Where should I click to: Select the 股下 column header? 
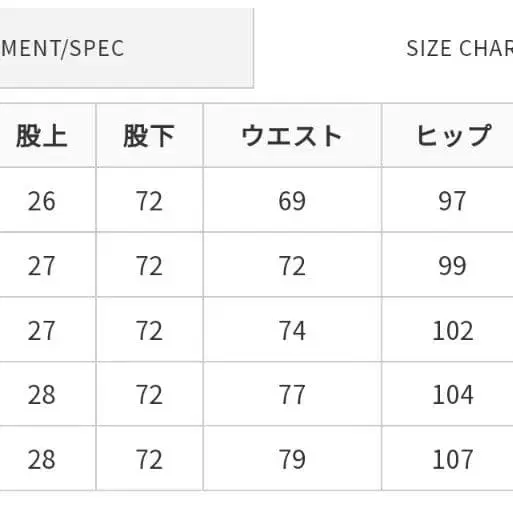[149, 135]
